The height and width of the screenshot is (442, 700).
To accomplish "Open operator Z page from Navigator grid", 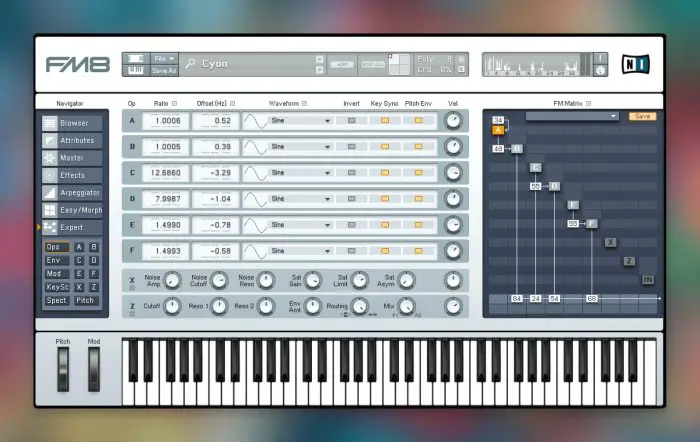I will 94,287.
